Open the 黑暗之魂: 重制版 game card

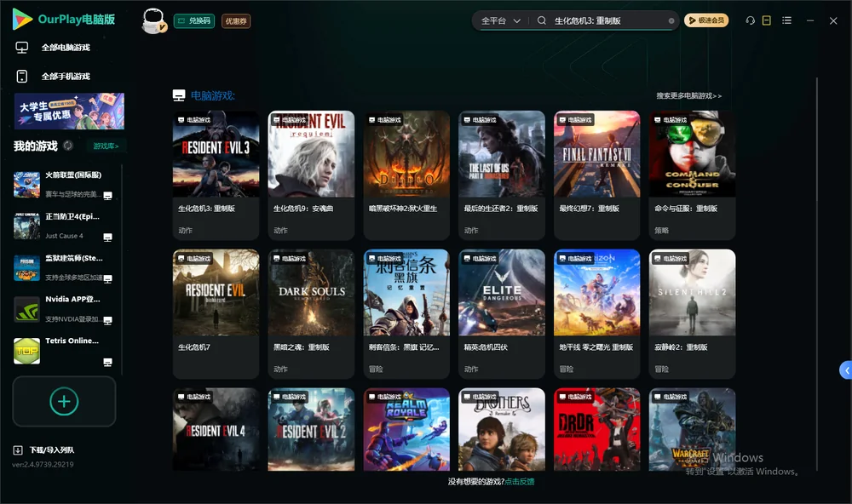311,313
